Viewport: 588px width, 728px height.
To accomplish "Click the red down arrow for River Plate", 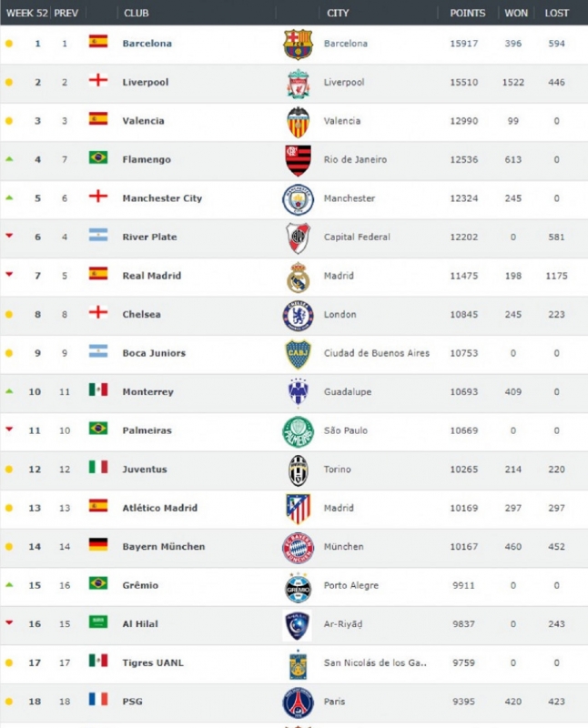I will (x=9, y=236).
